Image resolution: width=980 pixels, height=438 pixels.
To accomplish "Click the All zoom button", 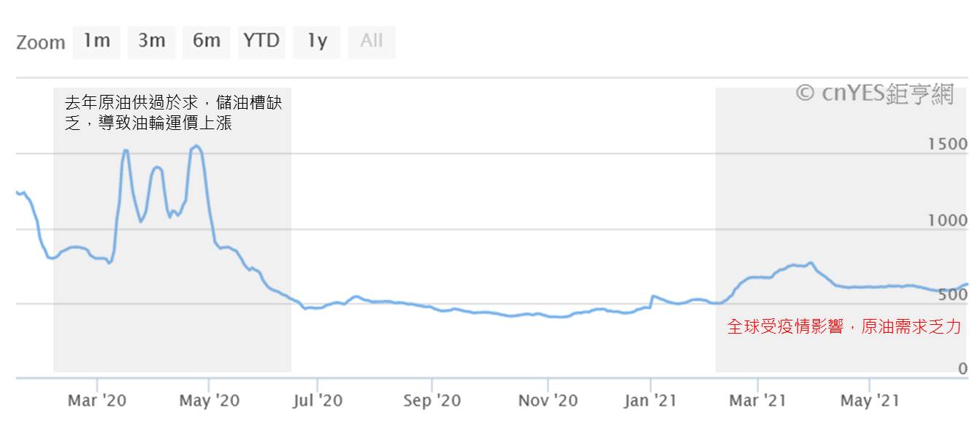I will tap(372, 42).
